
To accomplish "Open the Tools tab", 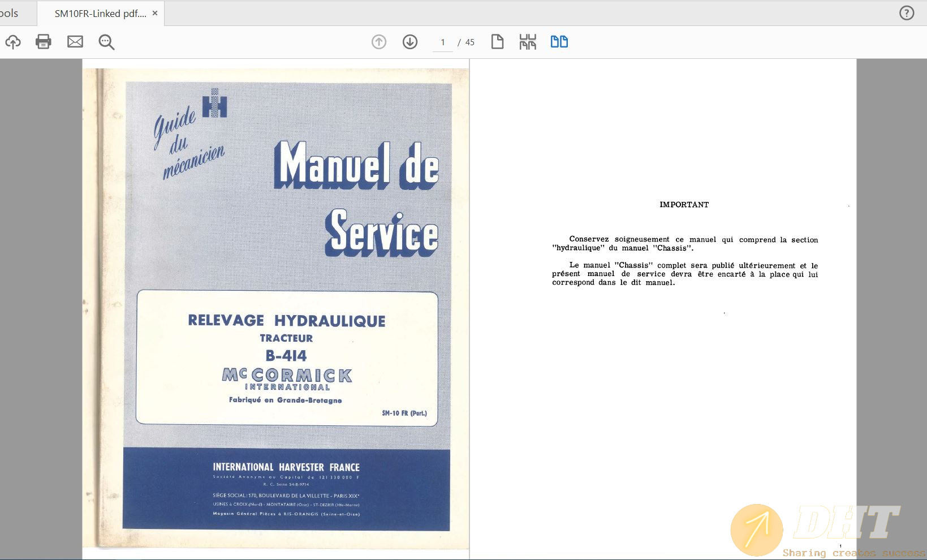I will (x=10, y=13).
